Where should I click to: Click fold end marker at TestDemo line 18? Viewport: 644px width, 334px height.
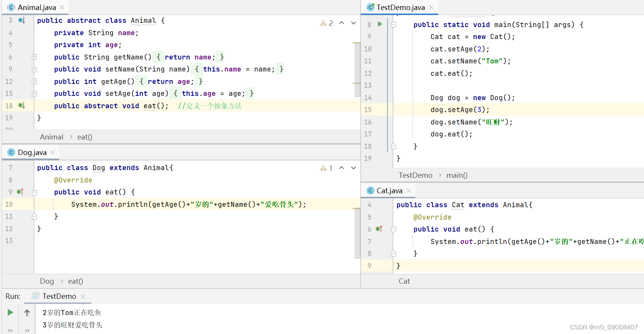393,146
